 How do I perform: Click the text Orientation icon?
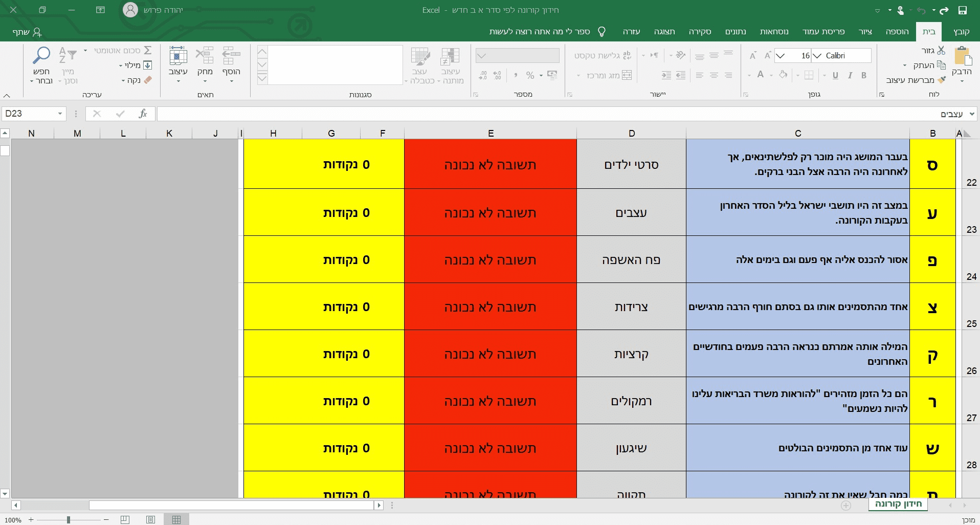(681, 55)
